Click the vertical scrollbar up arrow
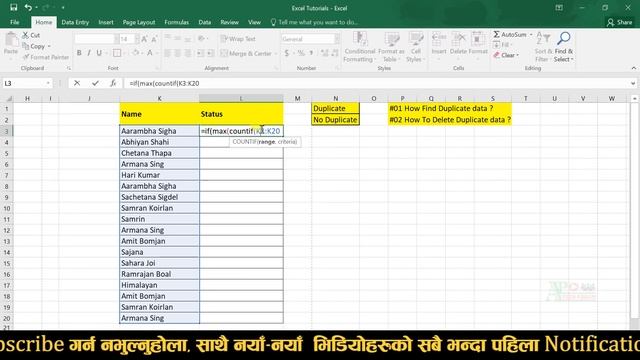This screenshot has width=640, height=360. tap(634, 98)
